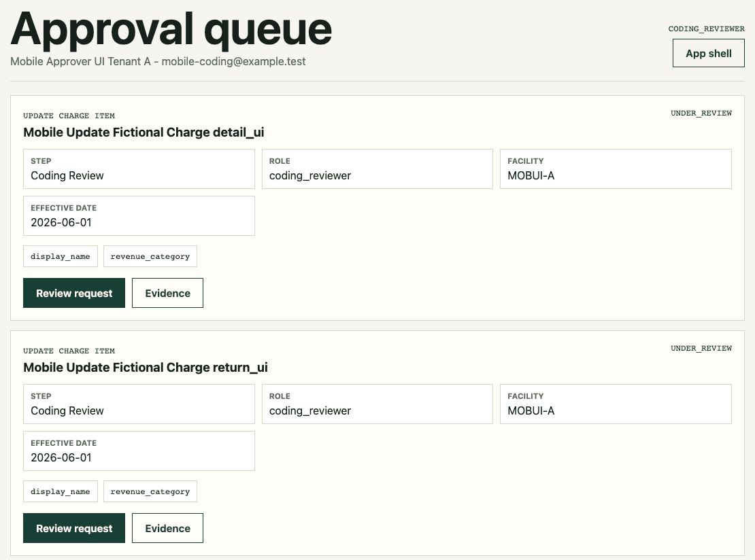Open the App shell button
This screenshot has height=560, width=755.
tap(708, 53)
